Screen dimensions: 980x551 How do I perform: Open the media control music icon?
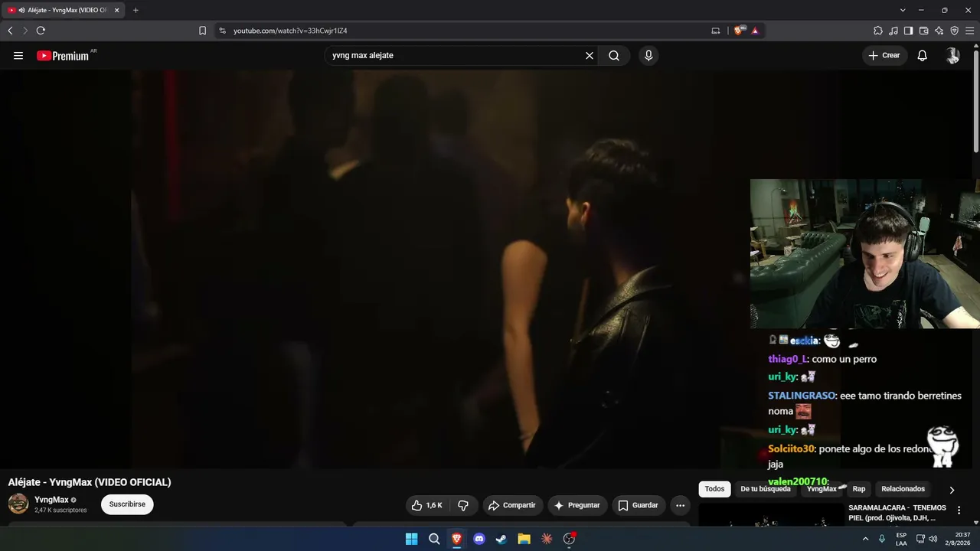tap(893, 31)
